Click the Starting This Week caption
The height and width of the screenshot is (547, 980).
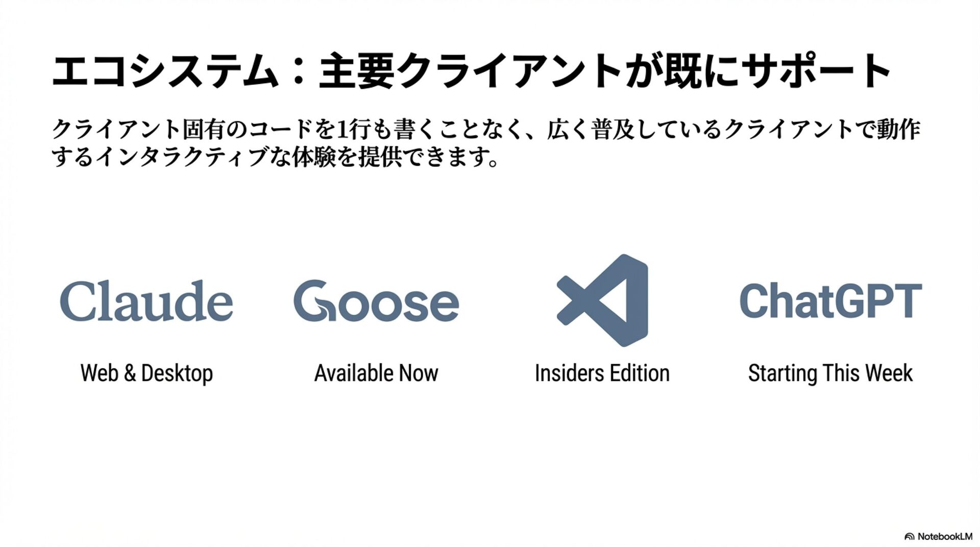tap(830, 374)
